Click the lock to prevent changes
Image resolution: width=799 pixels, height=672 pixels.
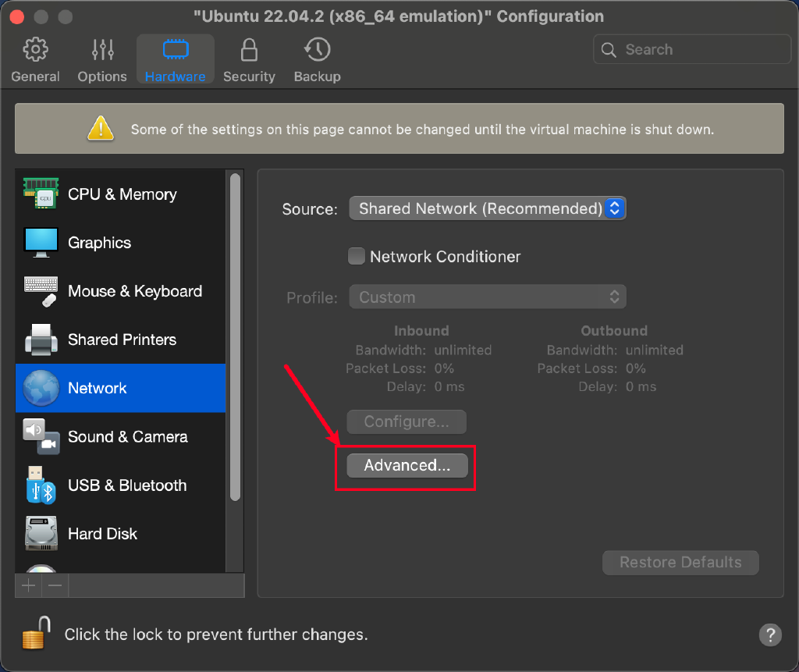[34, 633]
